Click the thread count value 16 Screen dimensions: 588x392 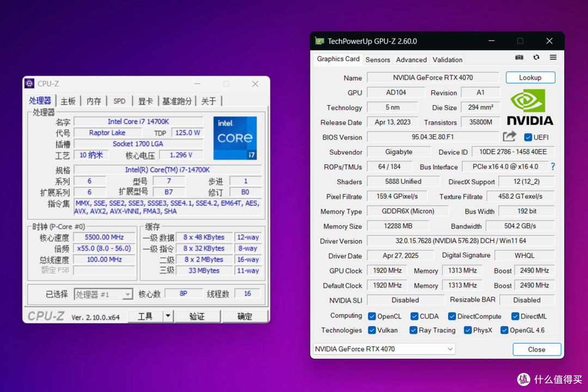coord(248,293)
